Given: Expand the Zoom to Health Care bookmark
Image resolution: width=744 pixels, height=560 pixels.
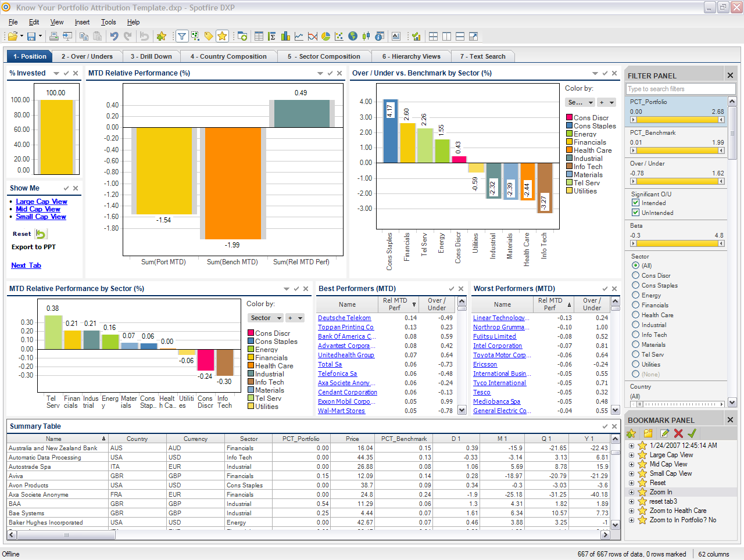Looking at the screenshot, I should click(632, 510).
